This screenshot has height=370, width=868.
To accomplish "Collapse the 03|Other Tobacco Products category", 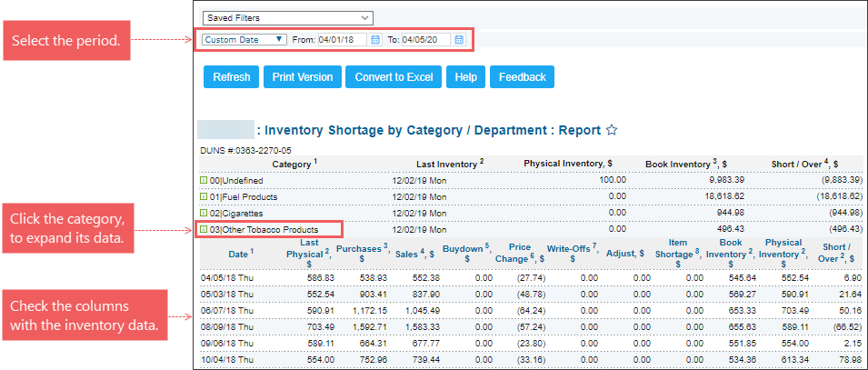I will [204, 229].
